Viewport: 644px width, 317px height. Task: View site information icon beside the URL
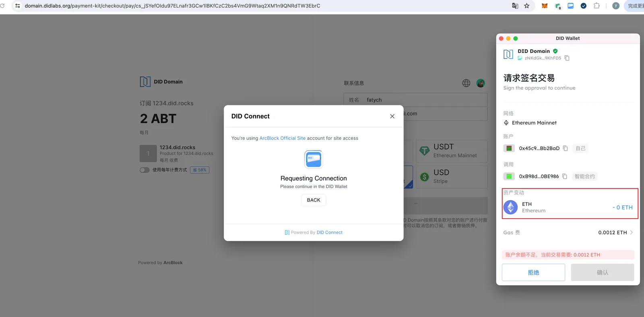coord(18,6)
